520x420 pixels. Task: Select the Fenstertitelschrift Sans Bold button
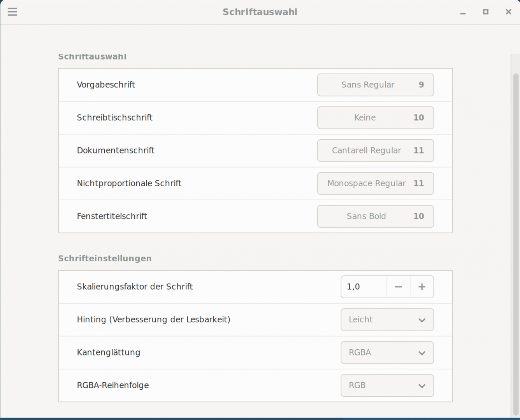coord(375,216)
